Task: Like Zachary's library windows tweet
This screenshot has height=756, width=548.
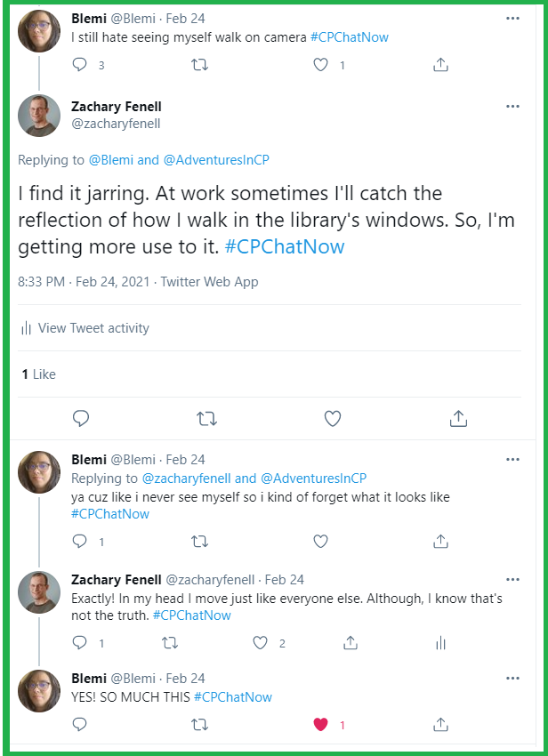Action: [x=332, y=418]
